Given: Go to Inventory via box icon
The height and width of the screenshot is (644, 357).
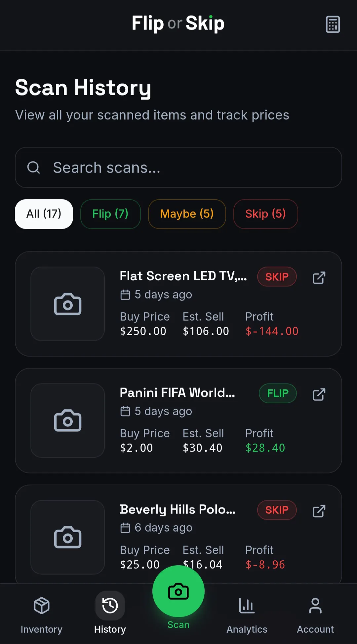Looking at the screenshot, I should pyautogui.click(x=42, y=606).
